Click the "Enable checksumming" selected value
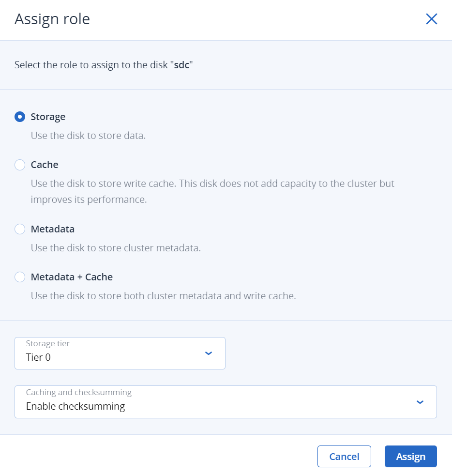The height and width of the screenshot is (476, 452). [75, 406]
